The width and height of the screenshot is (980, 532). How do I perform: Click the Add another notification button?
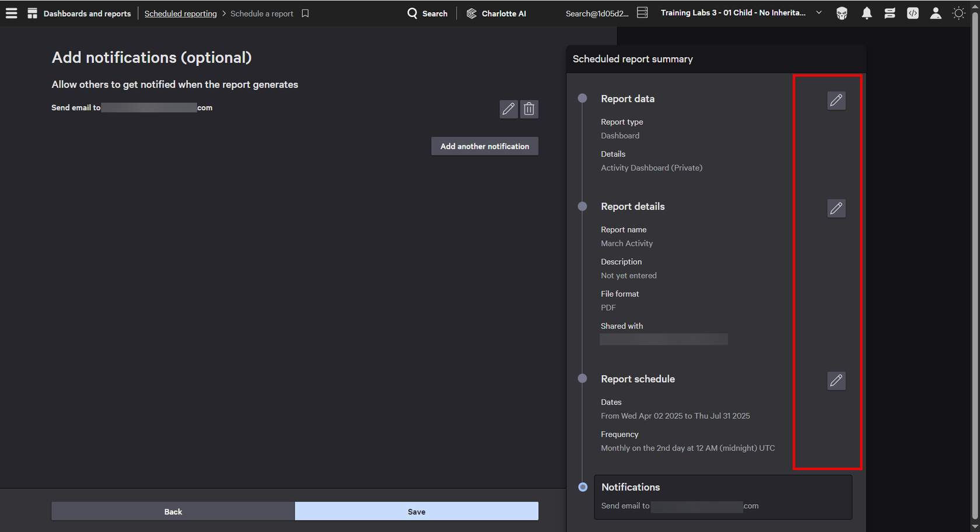pyautogui.click(x=484, y=146)
